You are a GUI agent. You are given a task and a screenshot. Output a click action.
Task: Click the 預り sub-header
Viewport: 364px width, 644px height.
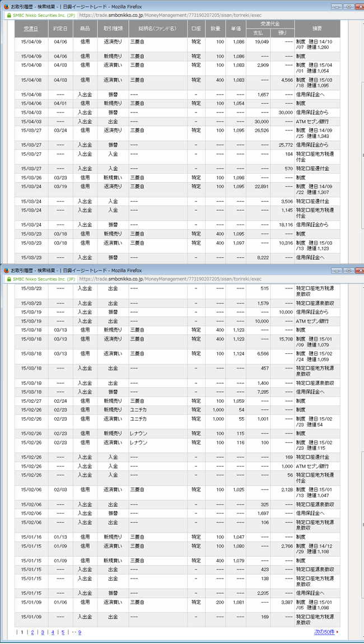tap(283, 33)
